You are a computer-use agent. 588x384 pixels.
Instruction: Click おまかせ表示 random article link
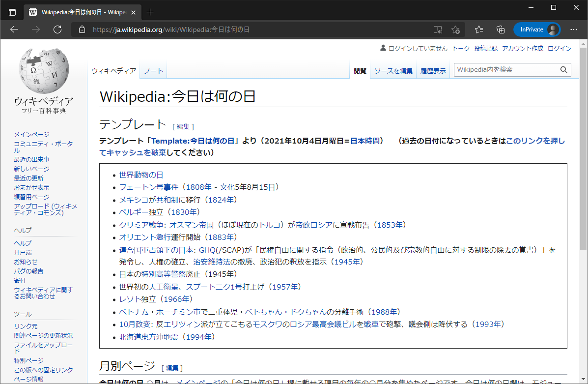point(31,188)
